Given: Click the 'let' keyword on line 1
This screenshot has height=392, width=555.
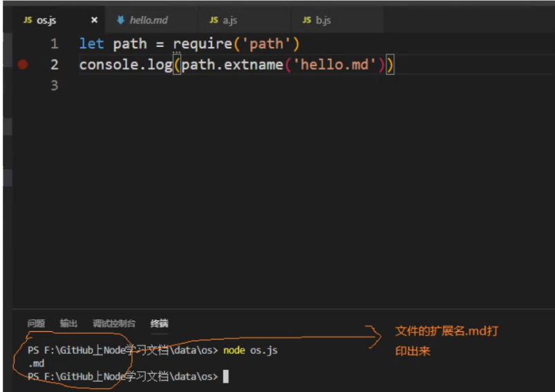Looking at the screenshot, I should point(91,44).
